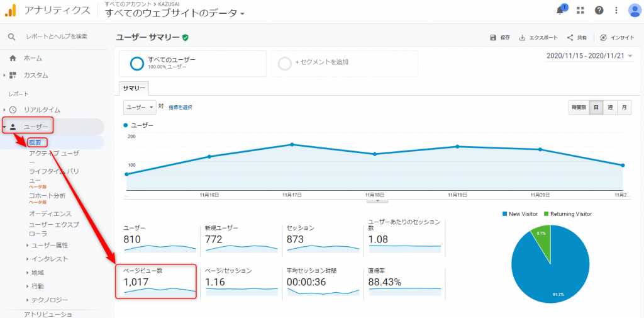This screenshot has width=644, height=318.
Task: Click the 11月17日 data point on chart
Action: [292, 144]
